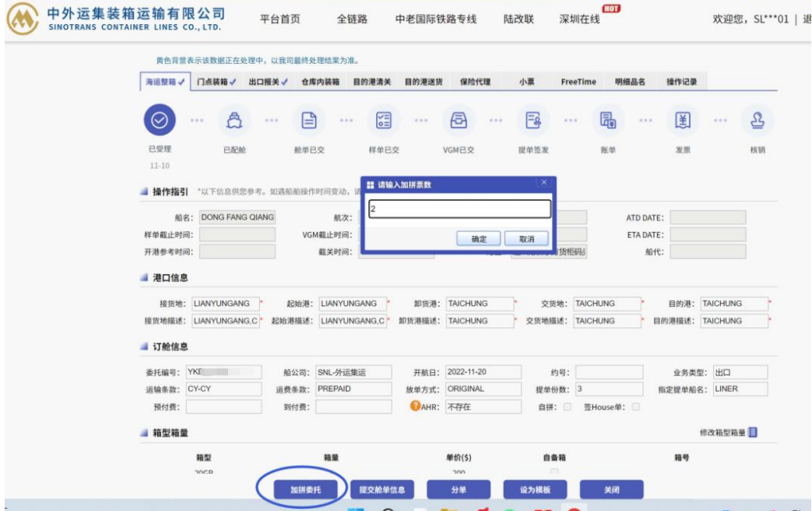The image size is (812, 511).
Task: Click the 交货地 field
Action: (x=607, y=304)
